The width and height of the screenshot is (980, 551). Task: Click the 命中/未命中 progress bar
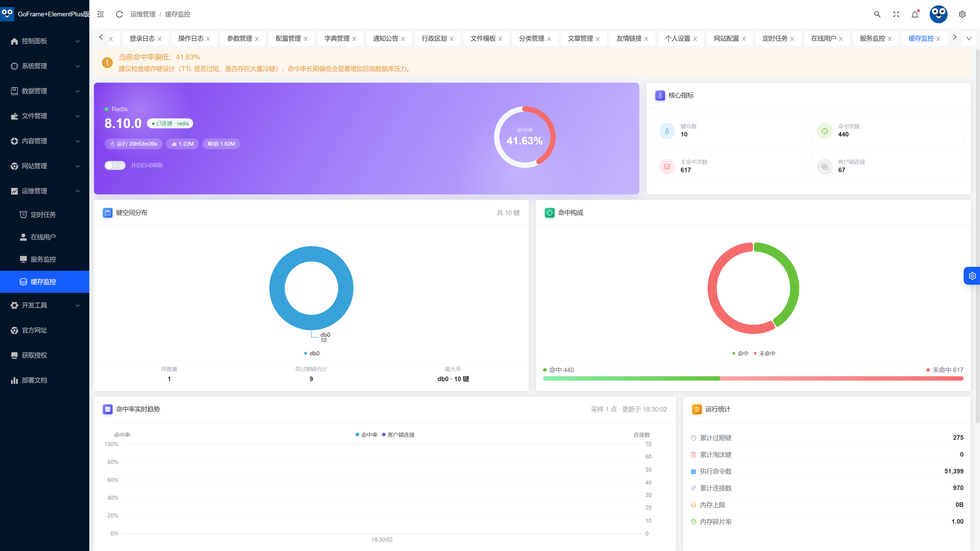point(753,378)
